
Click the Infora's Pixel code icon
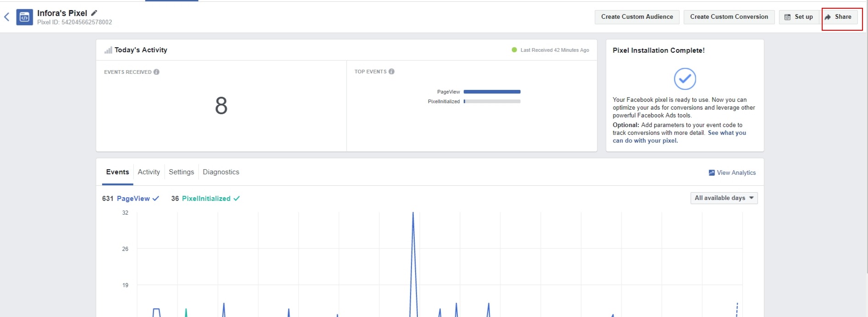click(x=24, y=17)
